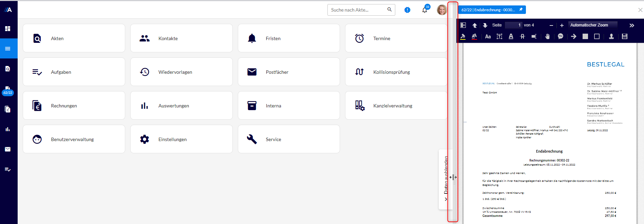
Task: Go to next PDF page
Action: 485,25
